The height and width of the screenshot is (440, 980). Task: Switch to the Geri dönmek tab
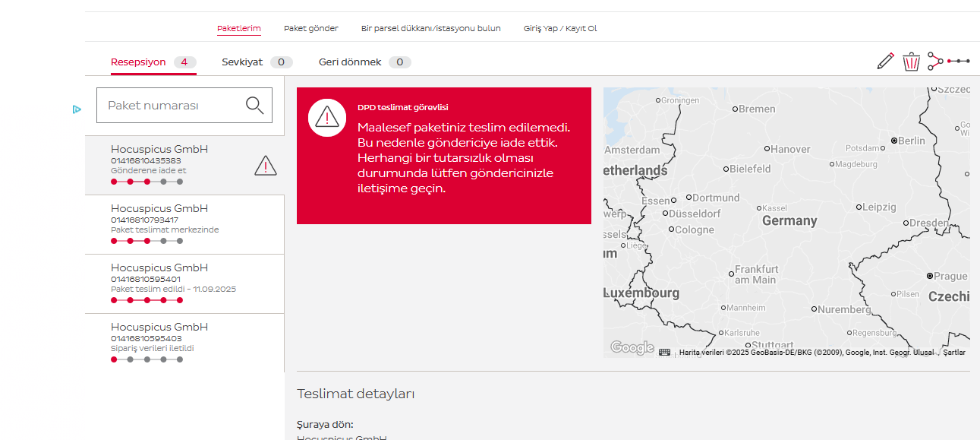(350, 62)
